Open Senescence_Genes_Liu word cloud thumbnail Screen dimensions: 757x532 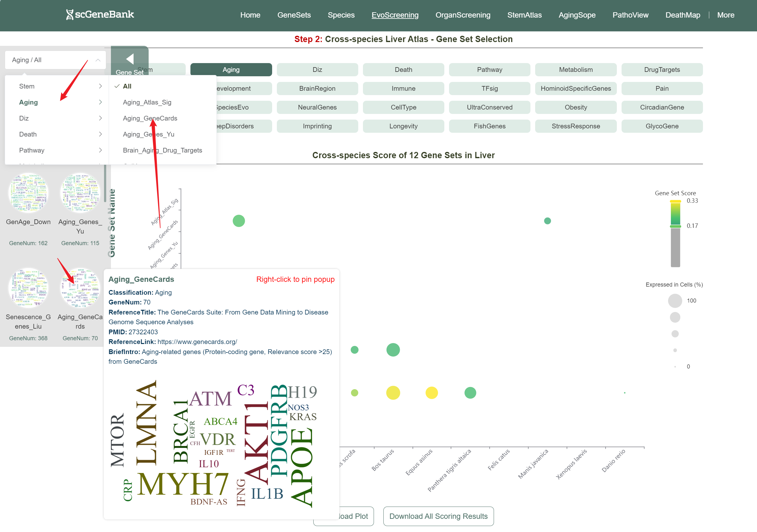tap(28, 288)
